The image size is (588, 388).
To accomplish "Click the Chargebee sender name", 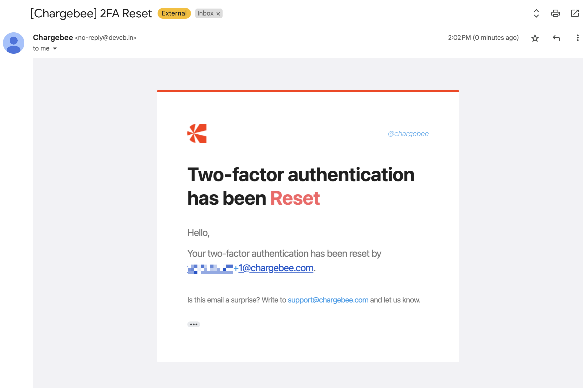I will pyautogui.click(x=53, y=38).
